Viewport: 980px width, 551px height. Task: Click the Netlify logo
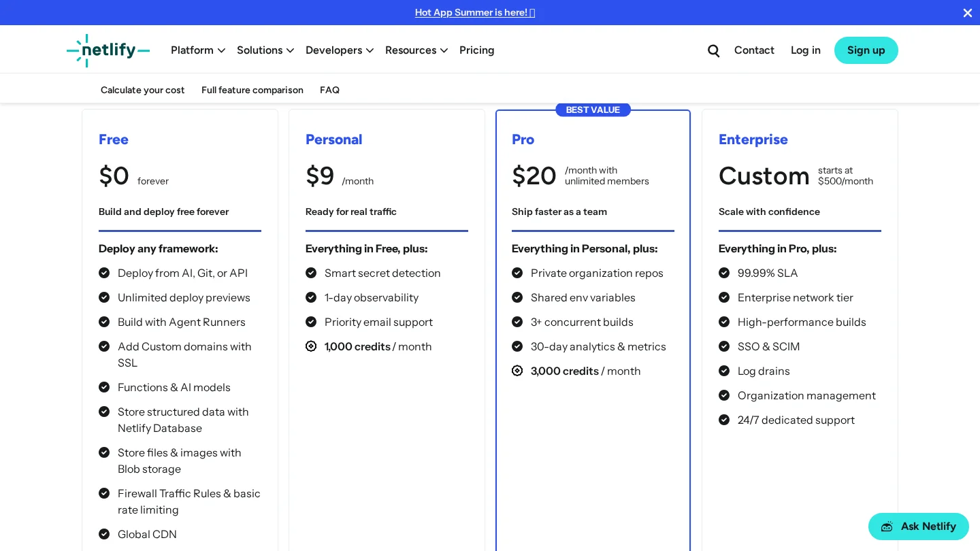[108, 50]
